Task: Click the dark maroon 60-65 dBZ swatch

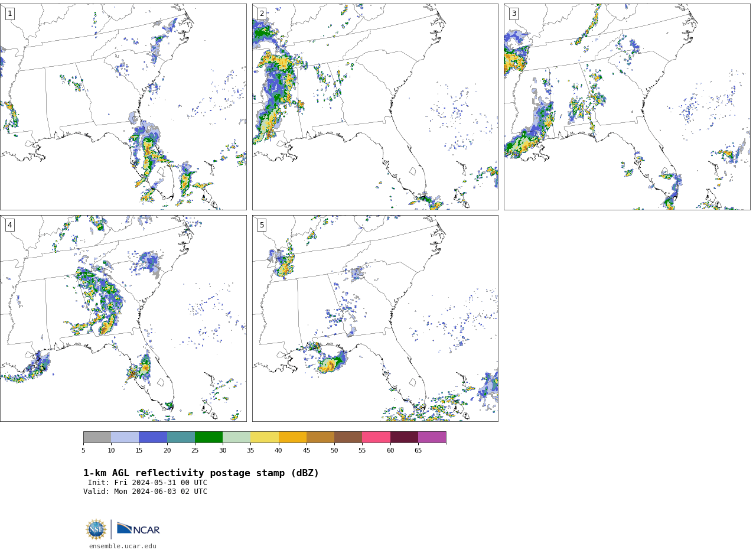Action: (x=404, y=437)
